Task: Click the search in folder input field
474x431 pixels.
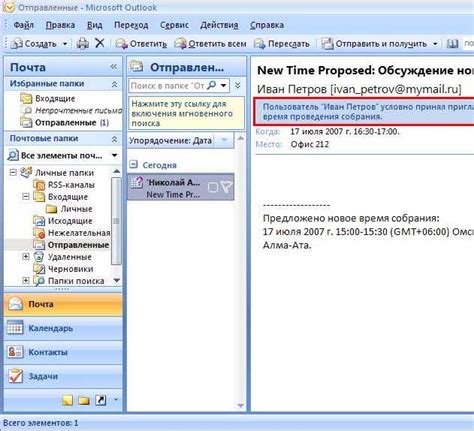Action: (167, 86)
